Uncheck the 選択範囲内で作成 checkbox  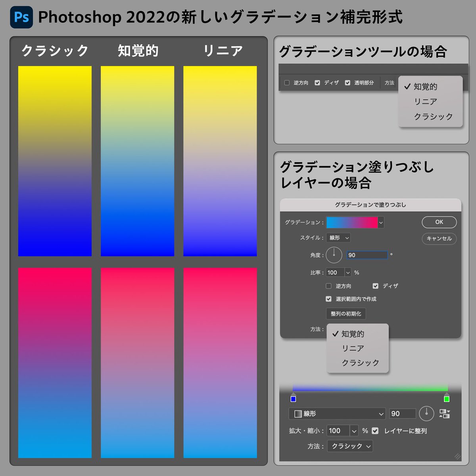point(328,299)
